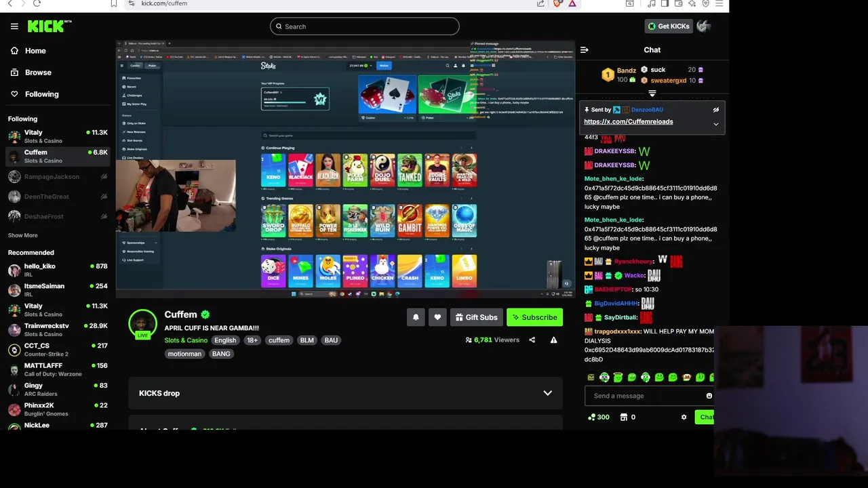
Task: Click DenzooBAU username in pinned message
Action: 647,110
